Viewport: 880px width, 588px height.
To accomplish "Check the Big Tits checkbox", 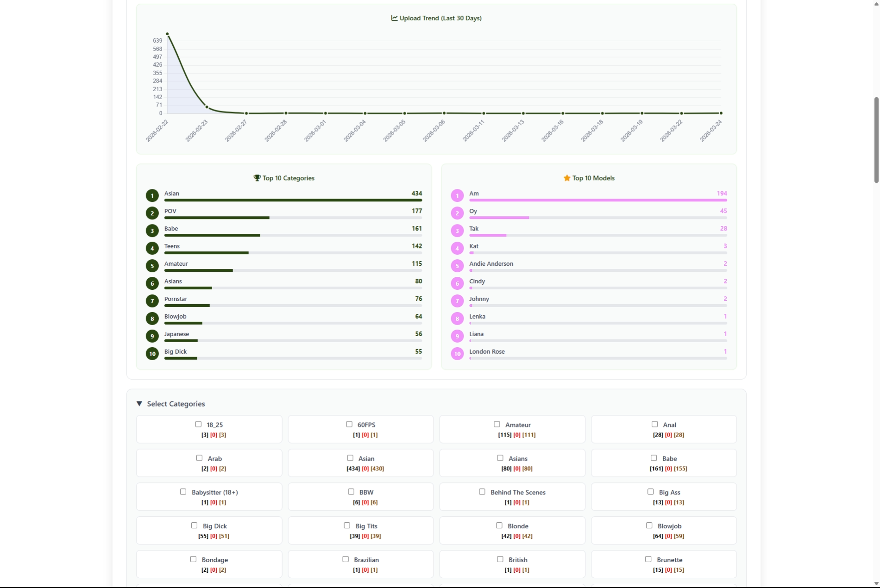I will click(346, 525).
